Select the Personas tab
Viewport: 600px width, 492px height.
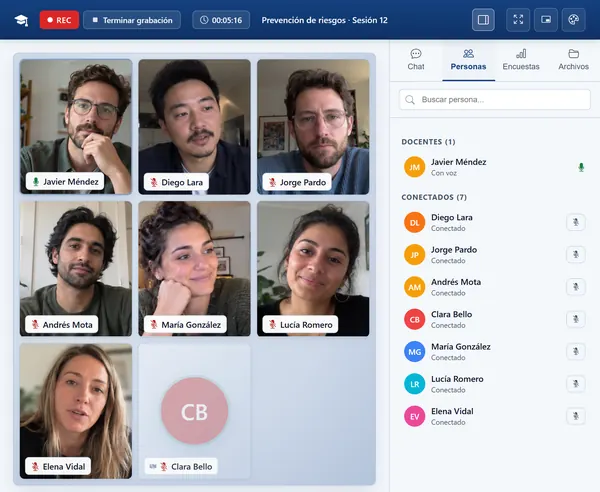coord(468,60)
